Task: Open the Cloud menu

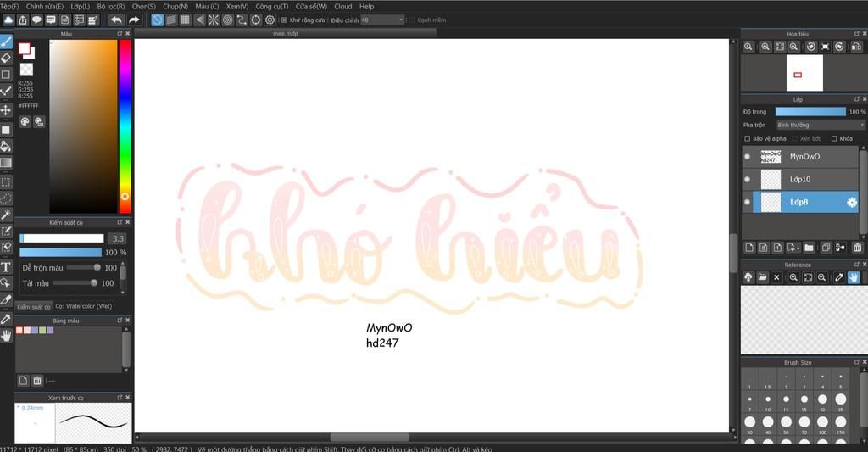Action: [x=342, y=7]
